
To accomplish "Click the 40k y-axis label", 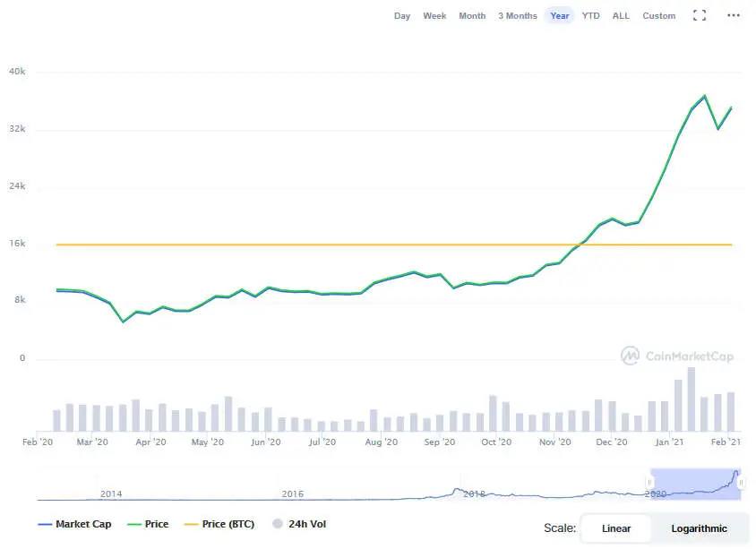I will click(x=17, y=72).
